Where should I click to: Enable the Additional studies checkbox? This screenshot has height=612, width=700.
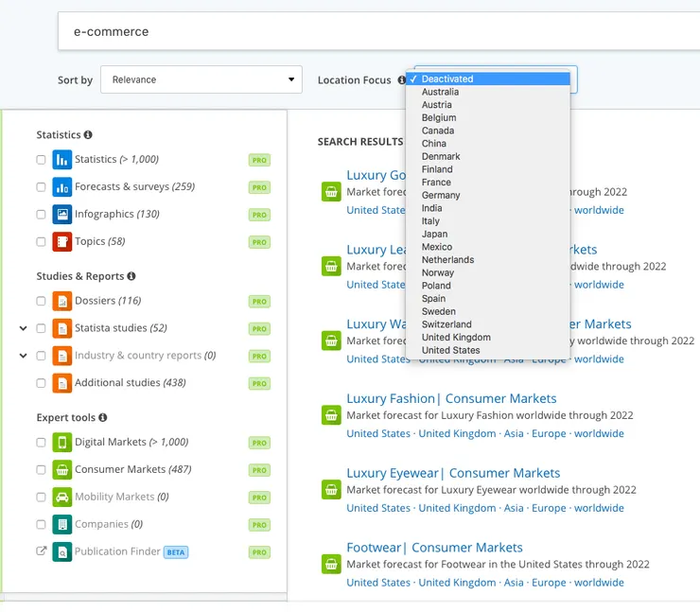coord(41,383)
